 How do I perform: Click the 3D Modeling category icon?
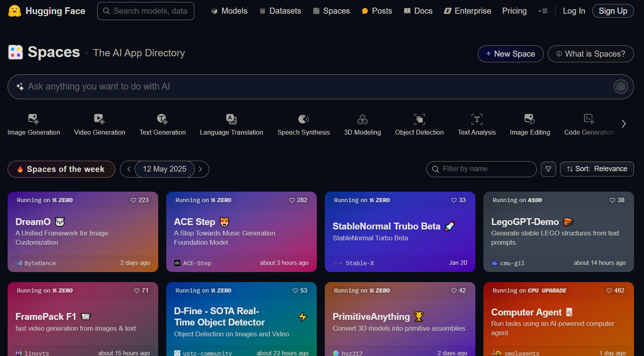click(362, 119)
